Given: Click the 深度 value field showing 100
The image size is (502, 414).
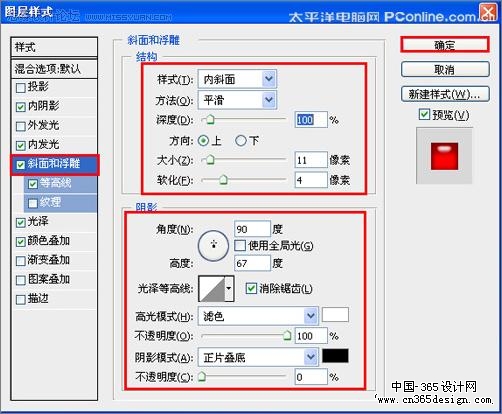Looking at the screenshot, I should click(x=311, y=120).
